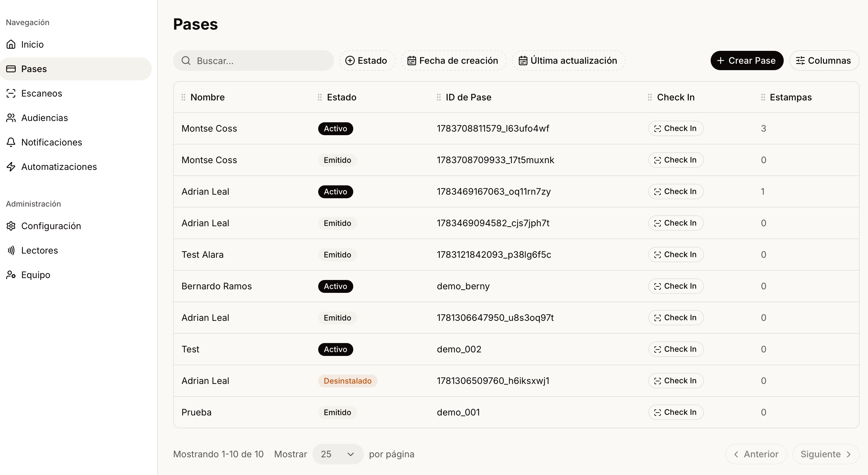Image resolution: width=868 pixels, height=475 pixels.
Task: Click Activo badge in Bernardo Ramos row
Action: coord(336,286)
